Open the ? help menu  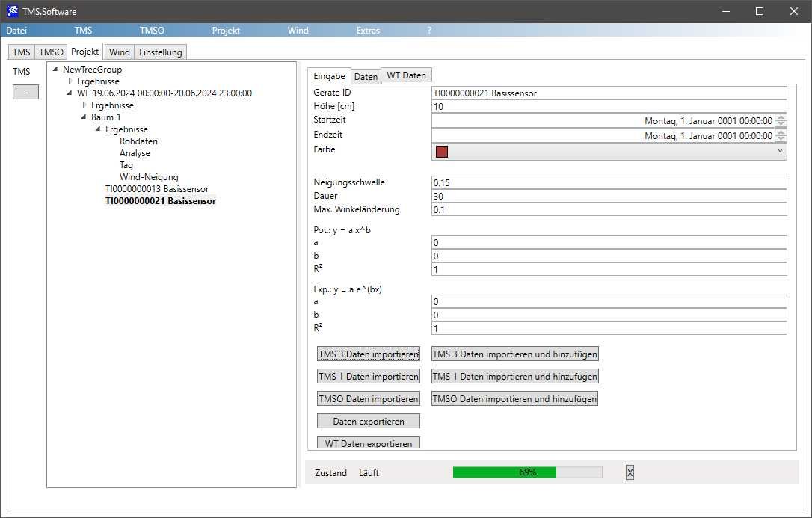tap(429, 31)
